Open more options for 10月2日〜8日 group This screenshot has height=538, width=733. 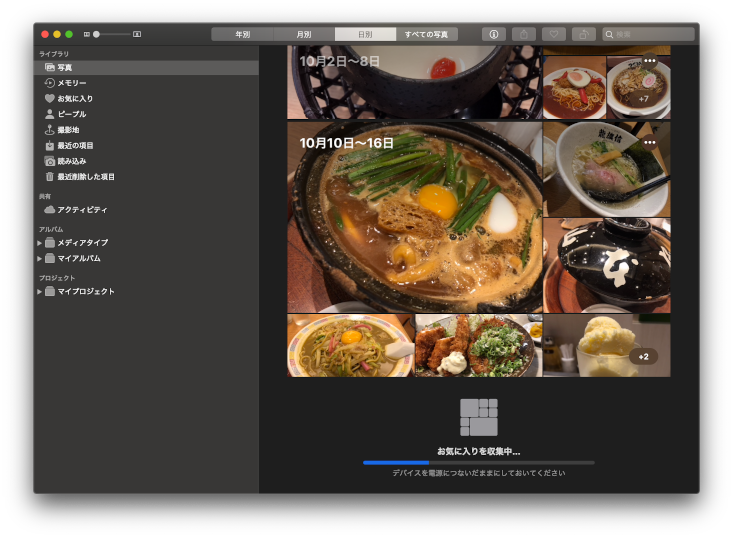tap(649, 60)
